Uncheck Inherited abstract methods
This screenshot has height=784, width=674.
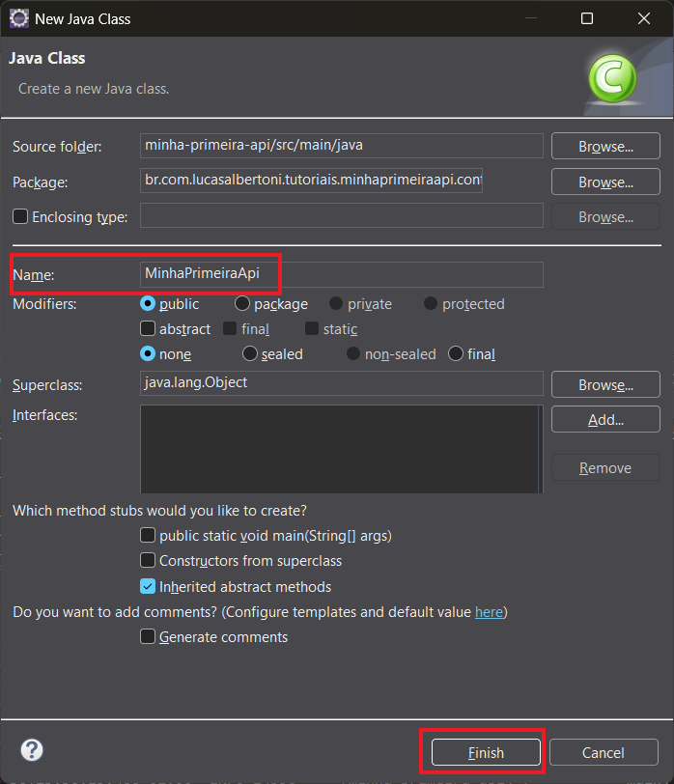pyautogui.click(x=148, y=586)
